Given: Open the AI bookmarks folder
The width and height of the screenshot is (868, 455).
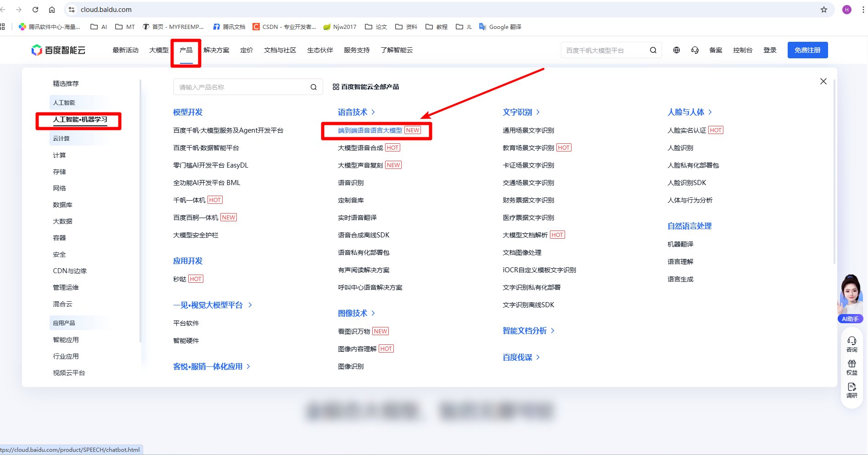Looking at the screenshot, I should [99, 27].
